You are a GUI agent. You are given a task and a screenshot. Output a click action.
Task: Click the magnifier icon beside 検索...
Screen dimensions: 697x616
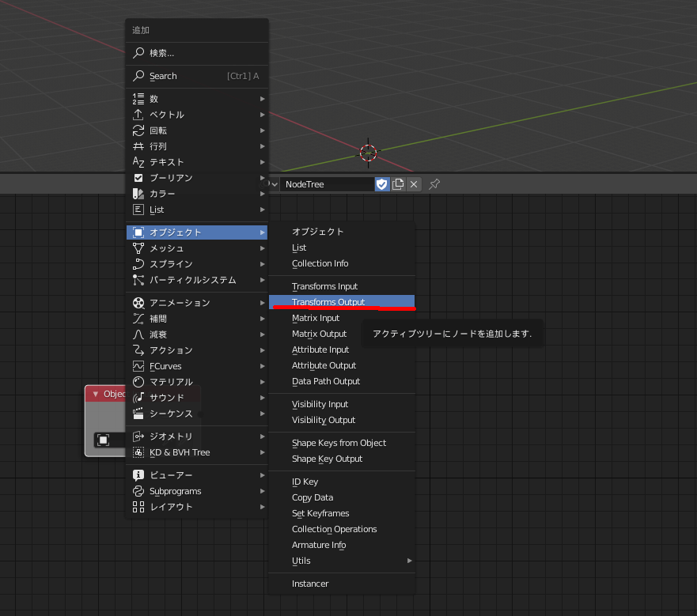click(x=138, y=53)
